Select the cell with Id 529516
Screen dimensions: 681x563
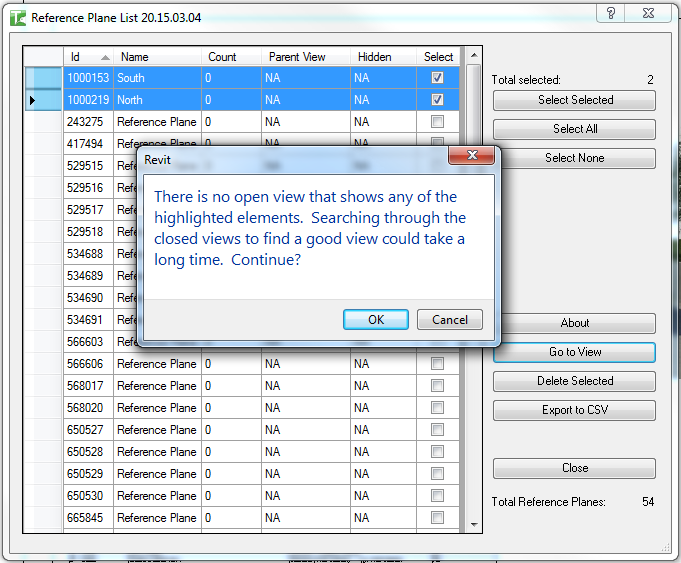(x=89, y=188)
